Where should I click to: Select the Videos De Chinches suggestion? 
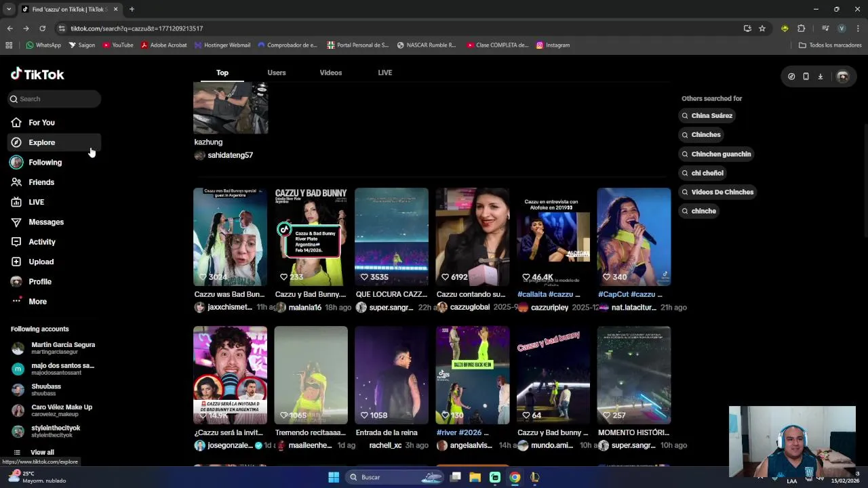[x=717, y=192]
